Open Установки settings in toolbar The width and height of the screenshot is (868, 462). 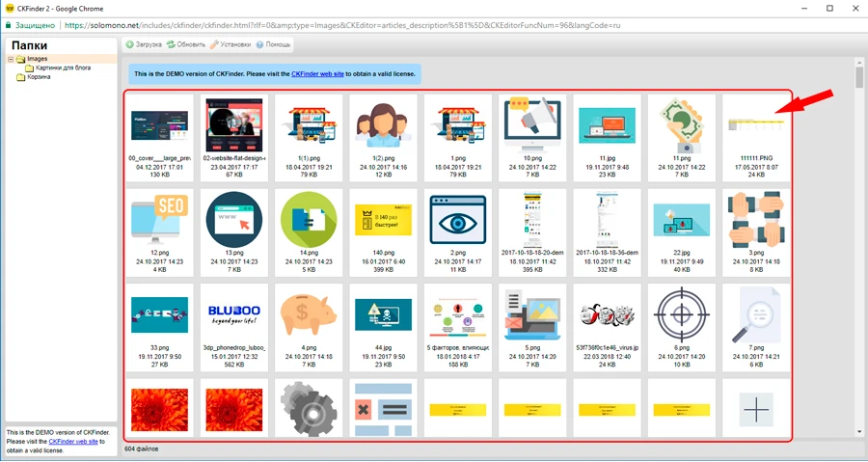[x=231, y=44]
